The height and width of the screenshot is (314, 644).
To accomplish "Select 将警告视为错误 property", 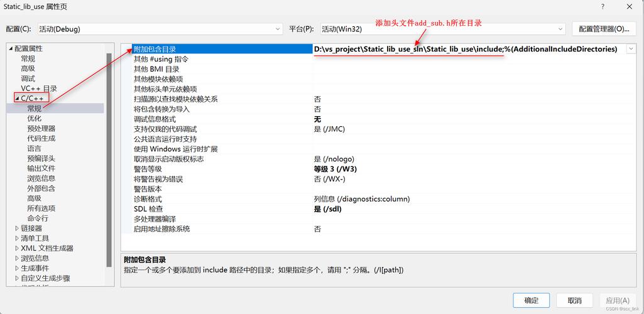I will pyautogui.click(x=158, y=179).
